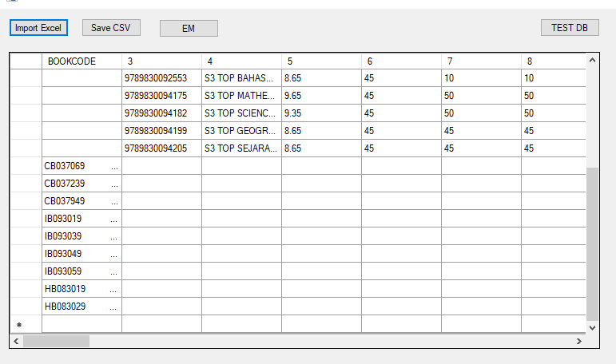The image size is (616, 364).
Task: Select column header 3
Action: (162, 61)
